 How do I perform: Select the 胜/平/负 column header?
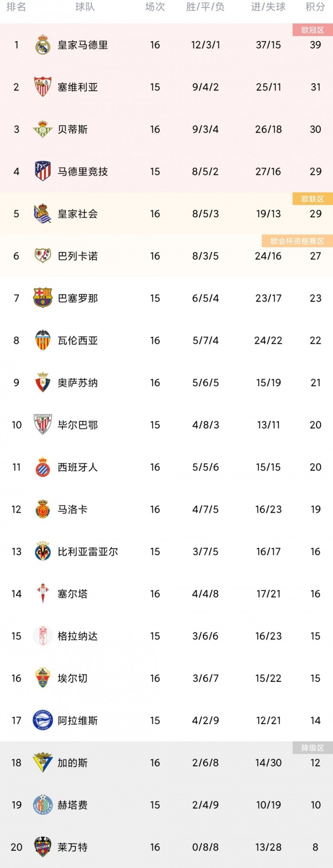(205, 7)
